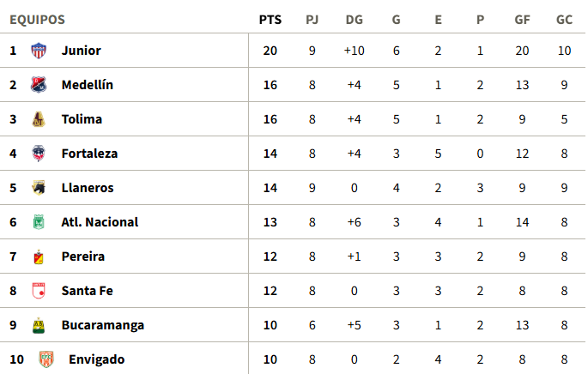Click the Llaneros team logo

39,188
